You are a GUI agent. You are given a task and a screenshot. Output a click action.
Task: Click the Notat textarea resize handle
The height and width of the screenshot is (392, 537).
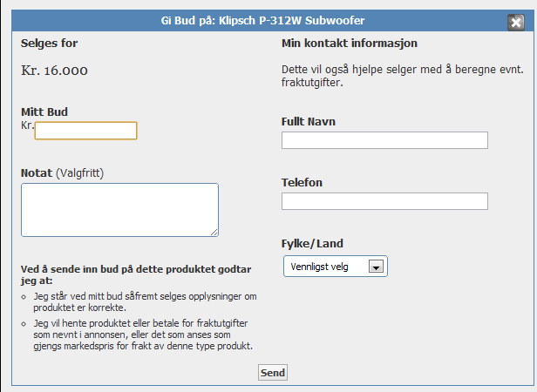coord(214,231)
